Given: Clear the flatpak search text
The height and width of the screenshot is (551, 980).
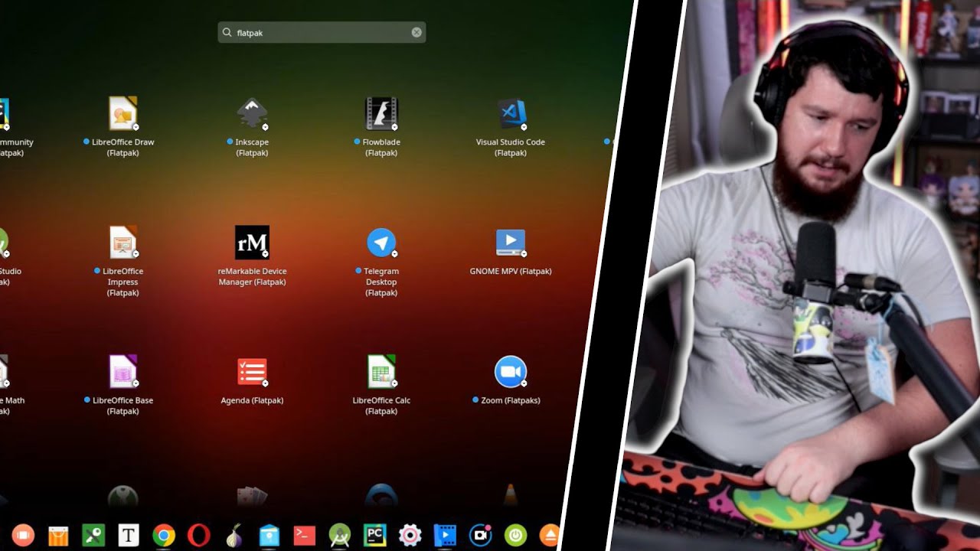Looking at the screenshot, I should point(416,32).
